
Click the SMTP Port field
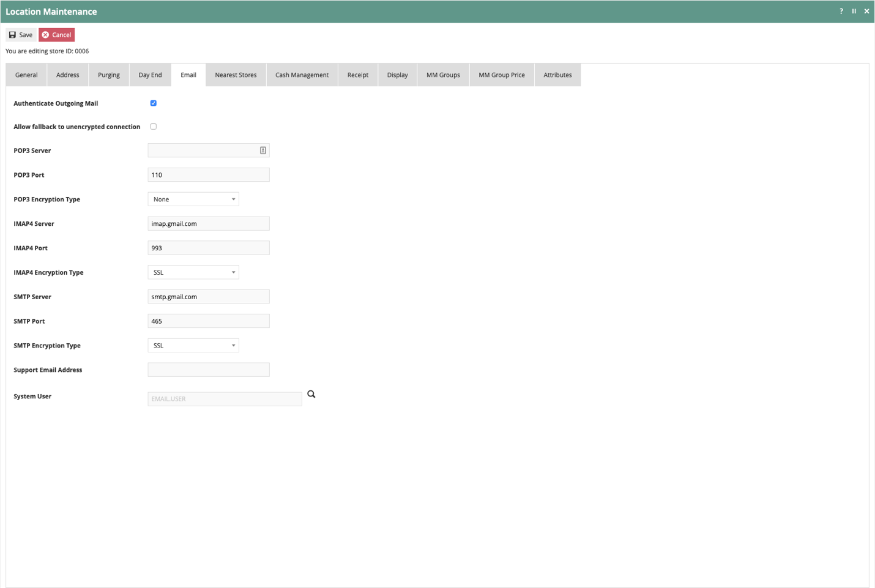209,321
